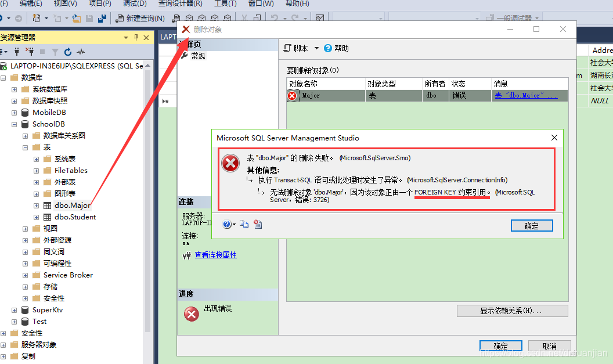Click the MobileDB database icon
The width and height of the screenshot is (613, 364).
(25, 113)
